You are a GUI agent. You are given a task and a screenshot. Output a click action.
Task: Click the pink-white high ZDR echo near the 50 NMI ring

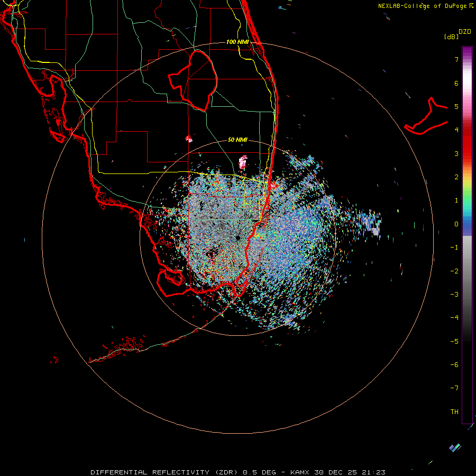point(243,162)
